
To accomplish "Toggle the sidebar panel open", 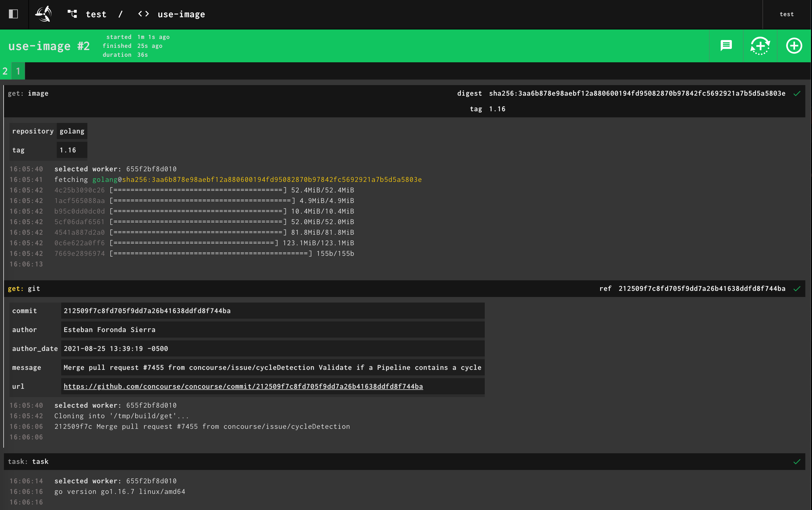I will tap(13, 14).
